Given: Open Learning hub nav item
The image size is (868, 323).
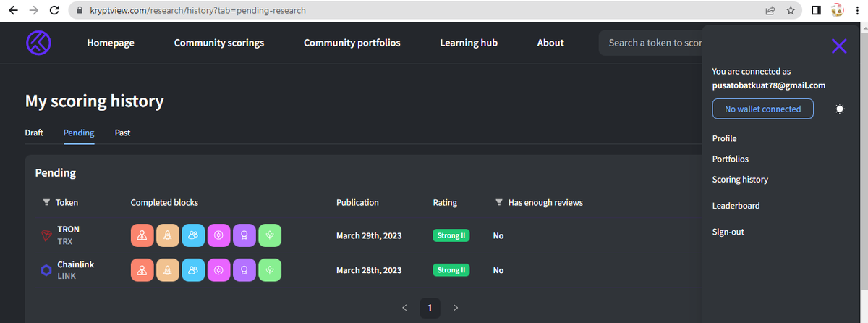Looking at the screenshot, I should click(469, 43).
